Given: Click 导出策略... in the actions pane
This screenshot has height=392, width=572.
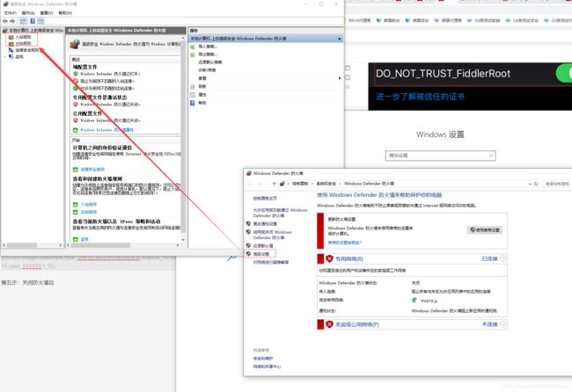Looking at the screenshot, I should (208, 54).
